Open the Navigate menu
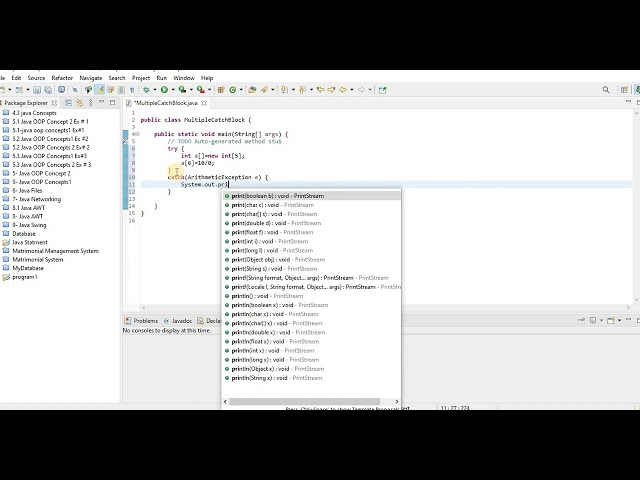 pos(91,78)
